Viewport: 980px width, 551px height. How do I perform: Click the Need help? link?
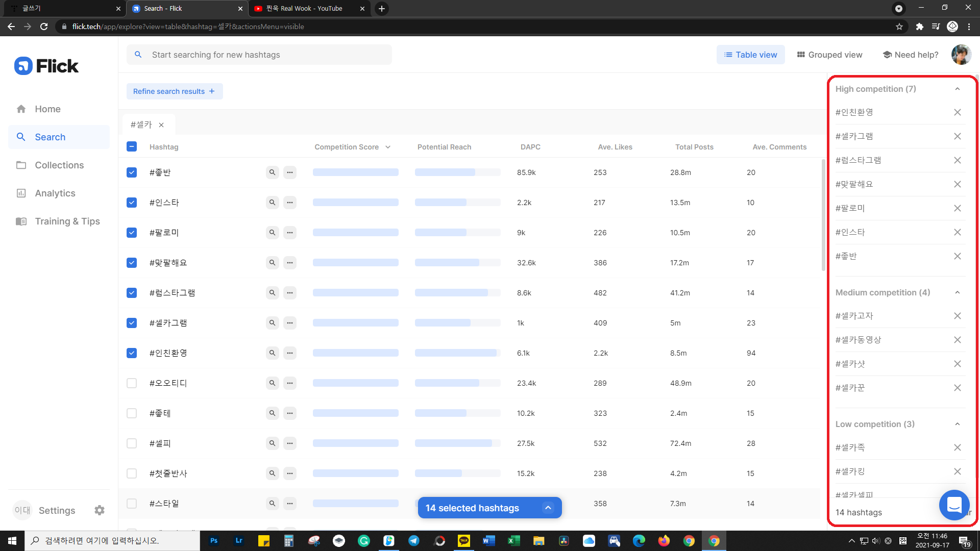point(911,55)
